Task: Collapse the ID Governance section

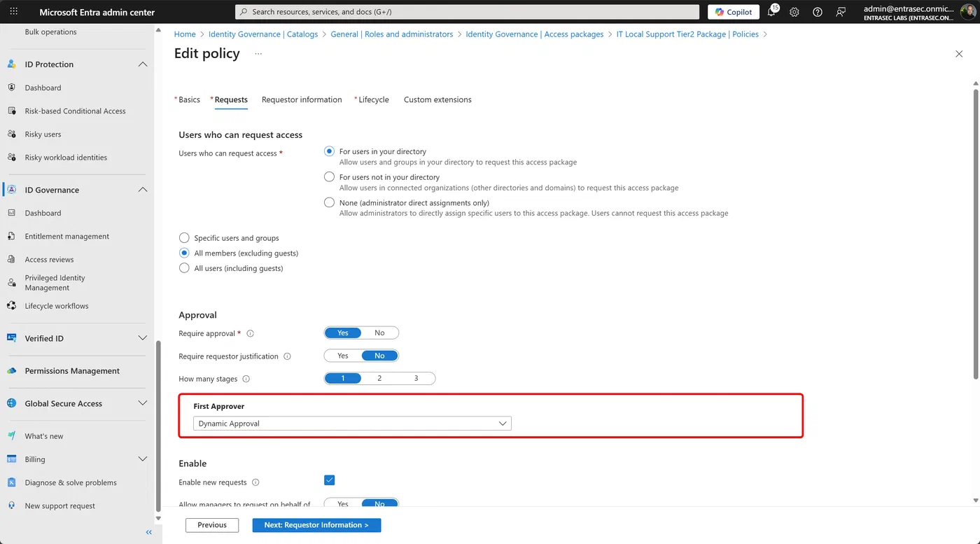Action: pos(143,190)
